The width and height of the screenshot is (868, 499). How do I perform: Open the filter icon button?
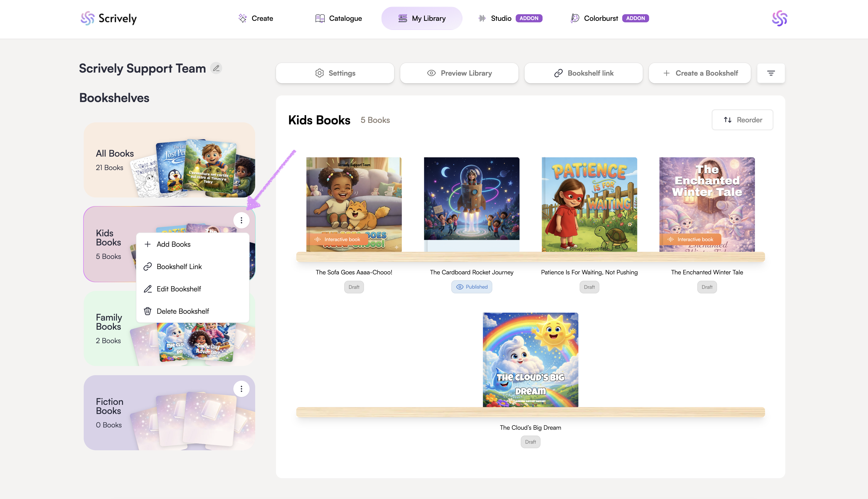[x=771, y=73]
